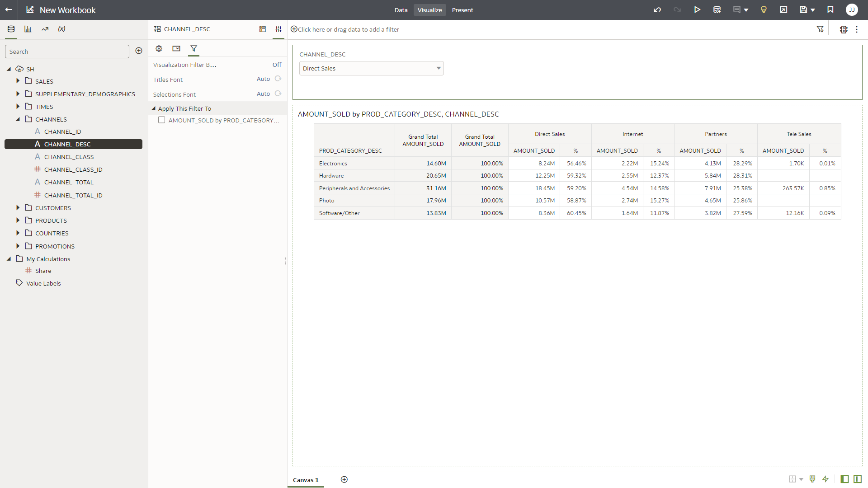
Task: Click the undo arrow icon
Action: [657, 10]
